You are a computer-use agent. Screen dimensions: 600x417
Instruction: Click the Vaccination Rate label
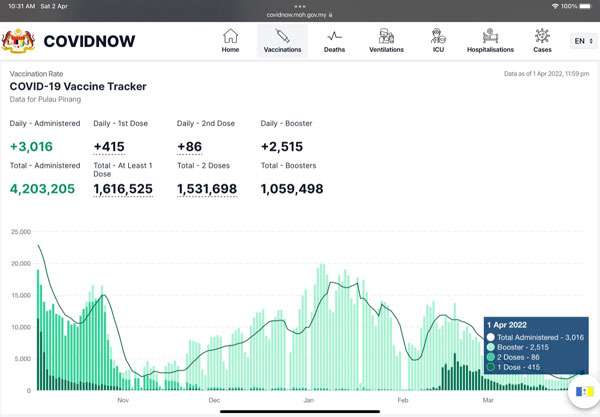pos(36,74)
